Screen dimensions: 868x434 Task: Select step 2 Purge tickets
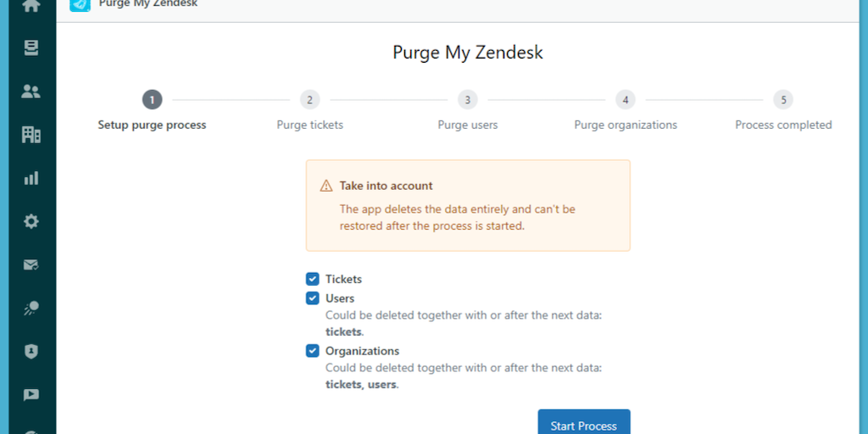(x=309, y=100)
